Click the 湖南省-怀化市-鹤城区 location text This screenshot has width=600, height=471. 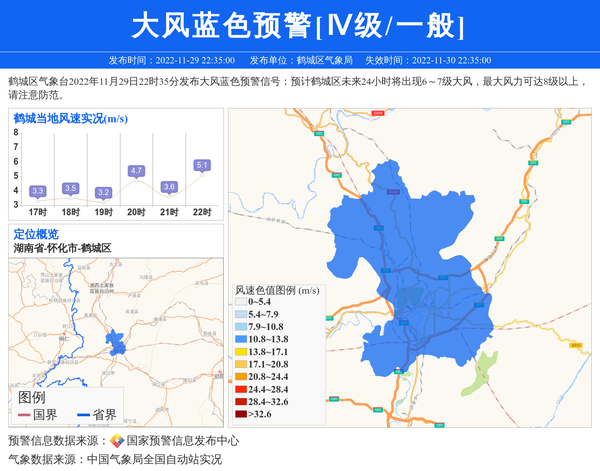tap(62, 247)
